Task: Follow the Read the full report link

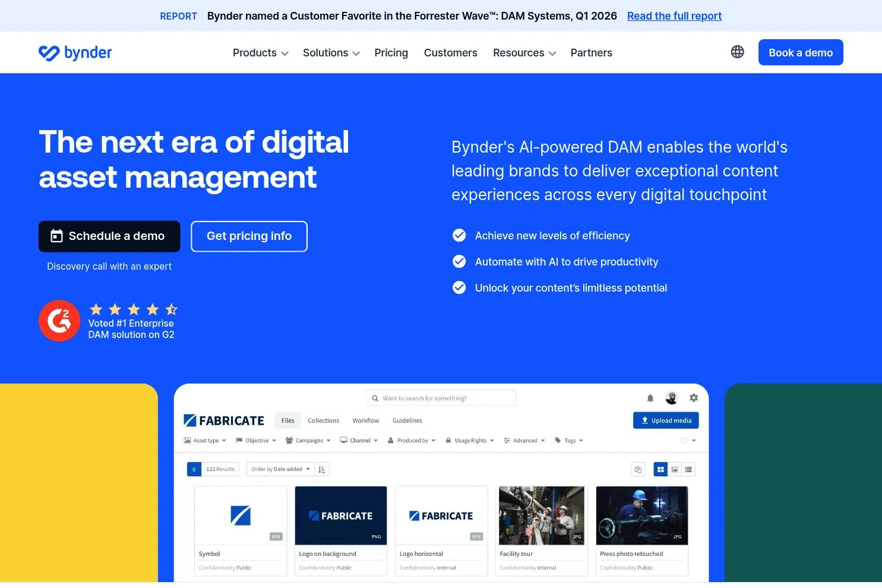Action: (x=674, y=16)
